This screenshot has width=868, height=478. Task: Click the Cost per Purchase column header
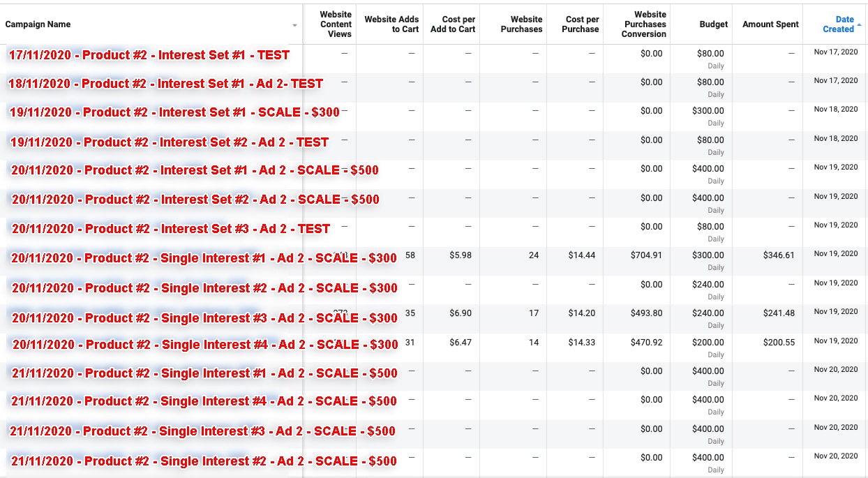582,24
